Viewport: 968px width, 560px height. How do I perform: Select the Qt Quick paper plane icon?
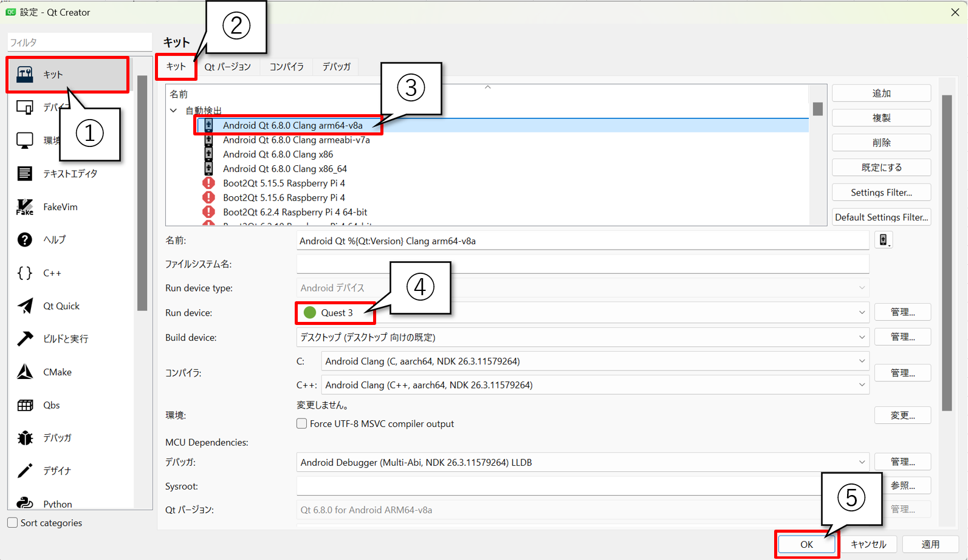click(25, 306)
